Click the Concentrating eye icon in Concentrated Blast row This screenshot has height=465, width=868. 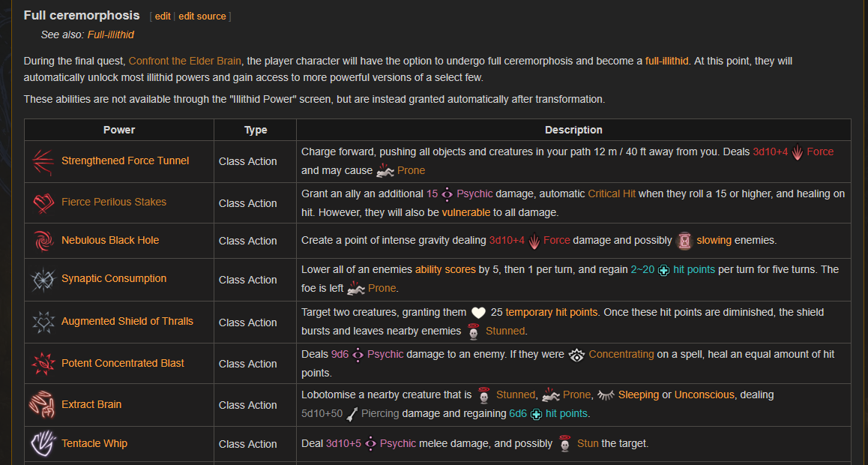coord(576,354)
